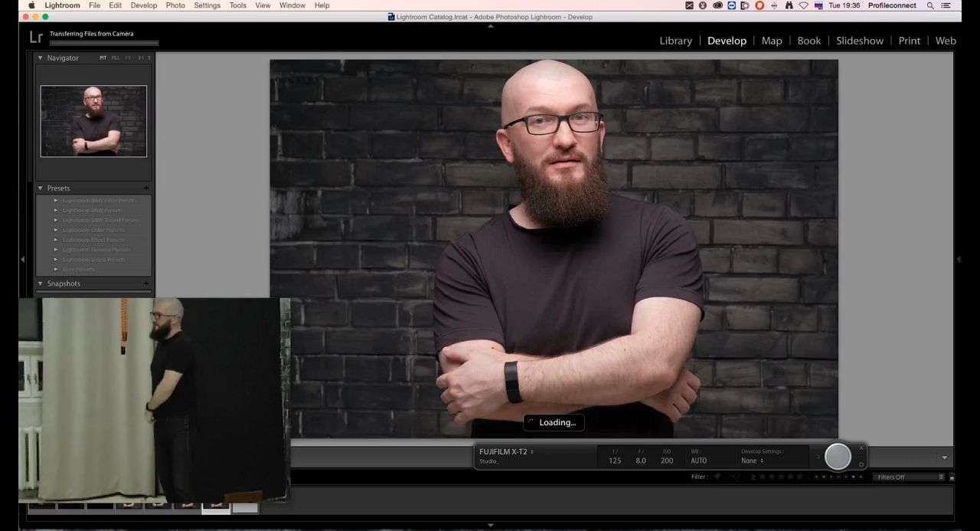Open the FUJIFILM X-T2 camera selector
Viewport: 980px width, 531px height.
(x=506, y=452)
